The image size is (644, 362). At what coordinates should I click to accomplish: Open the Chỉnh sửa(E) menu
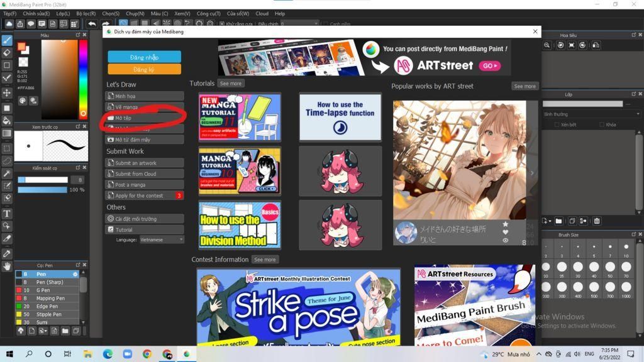click(x=36, y=14)
